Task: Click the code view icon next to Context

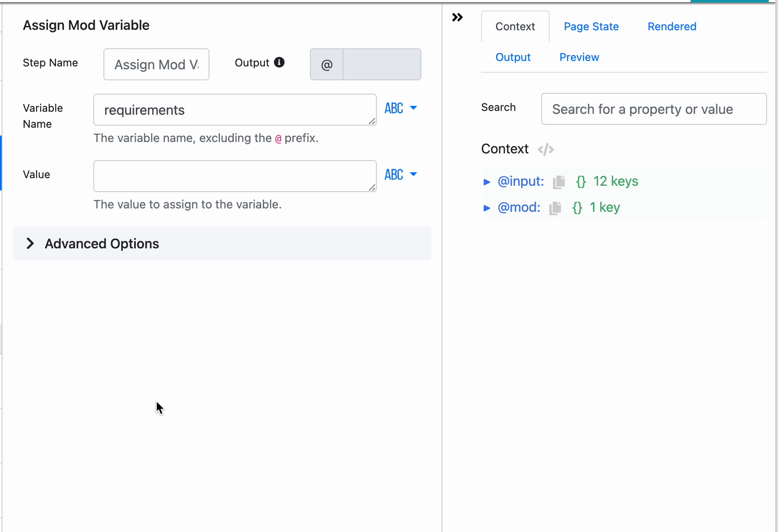Action: tap(545, 149)
